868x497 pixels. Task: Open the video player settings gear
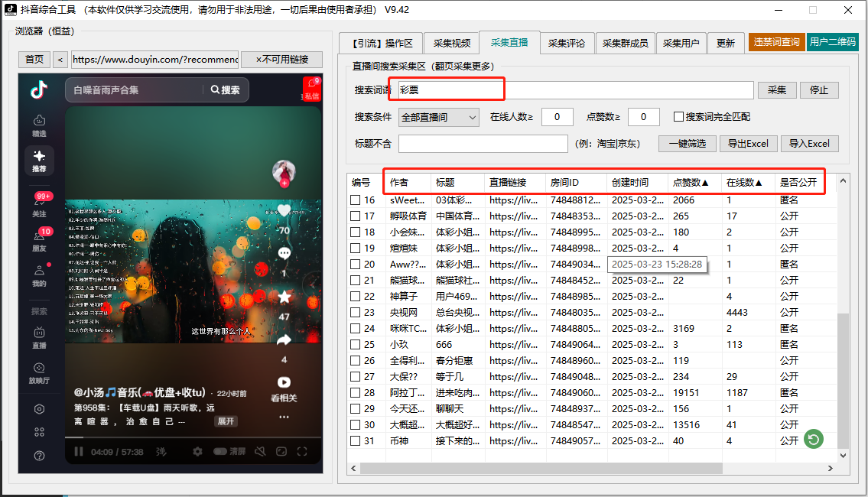point(197,452)
